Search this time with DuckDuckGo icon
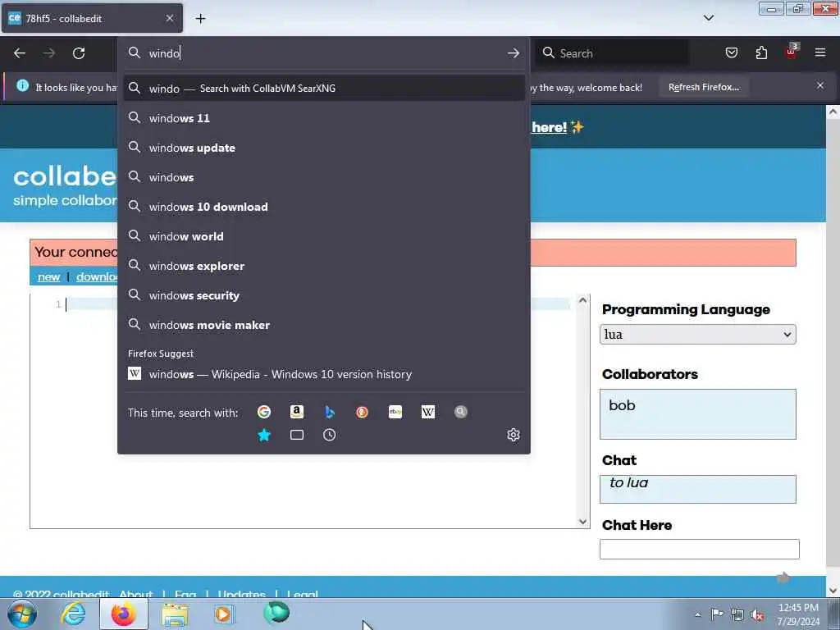Viewport: 840px width, 630px height. tap(362, 412)
